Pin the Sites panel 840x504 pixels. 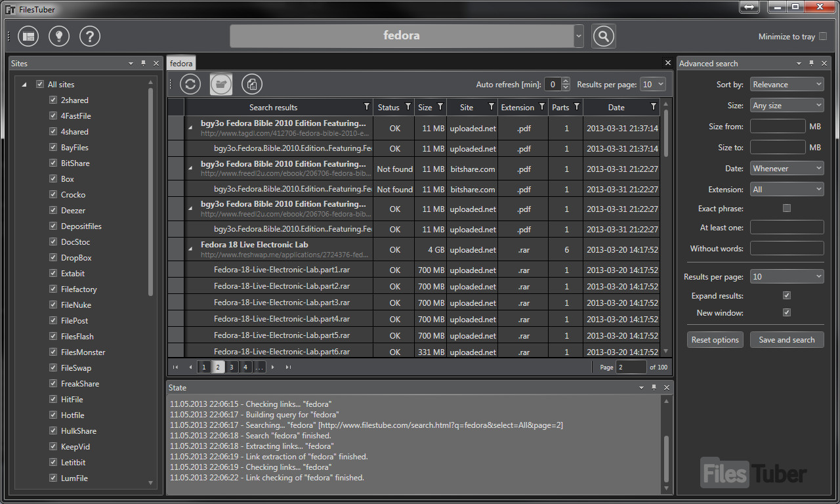pyautogui.click(x=144, y=64)
